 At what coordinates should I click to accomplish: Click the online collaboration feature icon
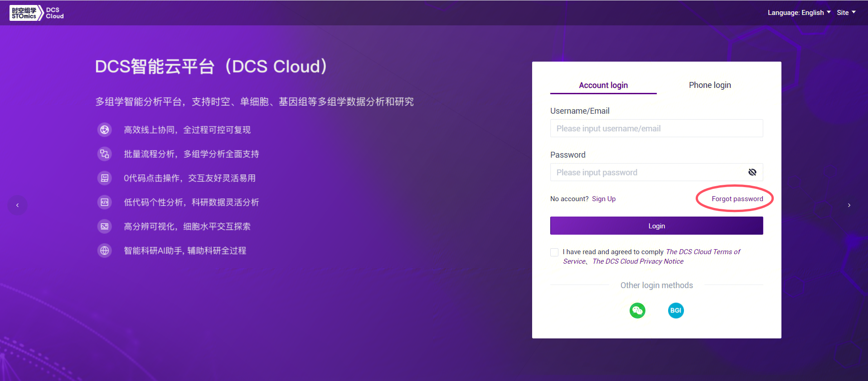105,130
